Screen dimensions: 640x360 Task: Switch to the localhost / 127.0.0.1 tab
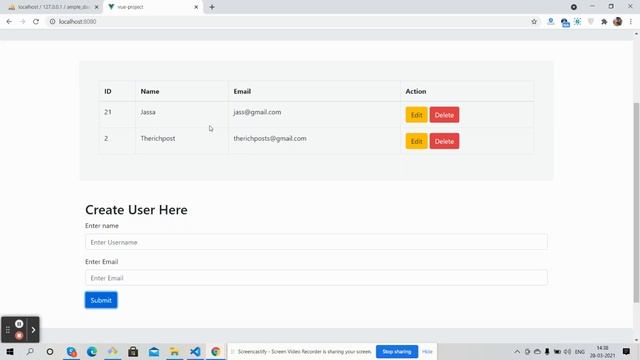click(x=53, y=7)
